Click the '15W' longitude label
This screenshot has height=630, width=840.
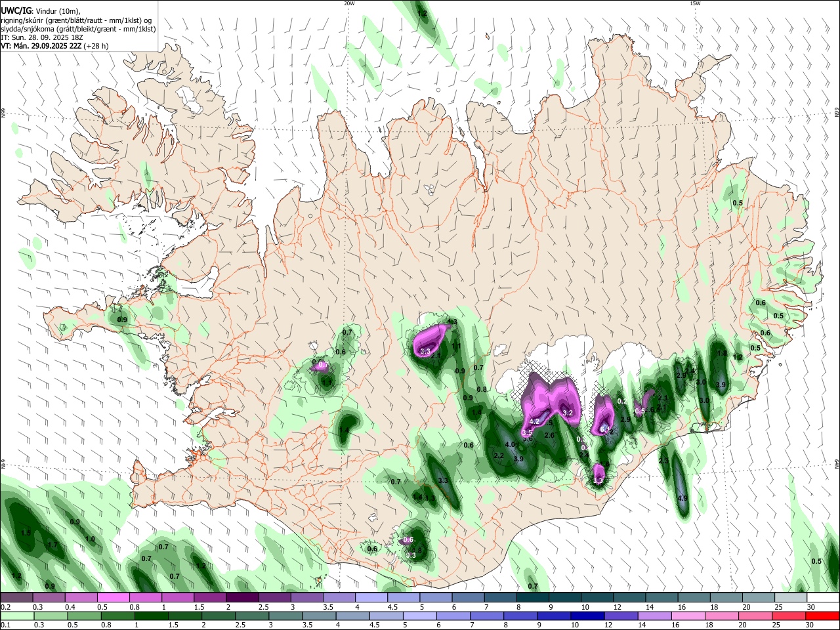click(695, 3)
